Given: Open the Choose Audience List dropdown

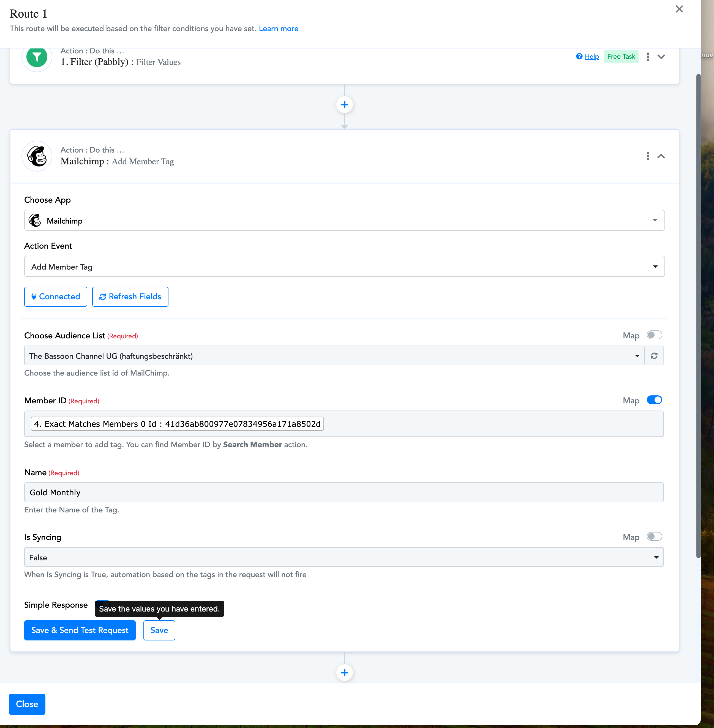Looking at the screenshot, I should click(x=334, y=355).
